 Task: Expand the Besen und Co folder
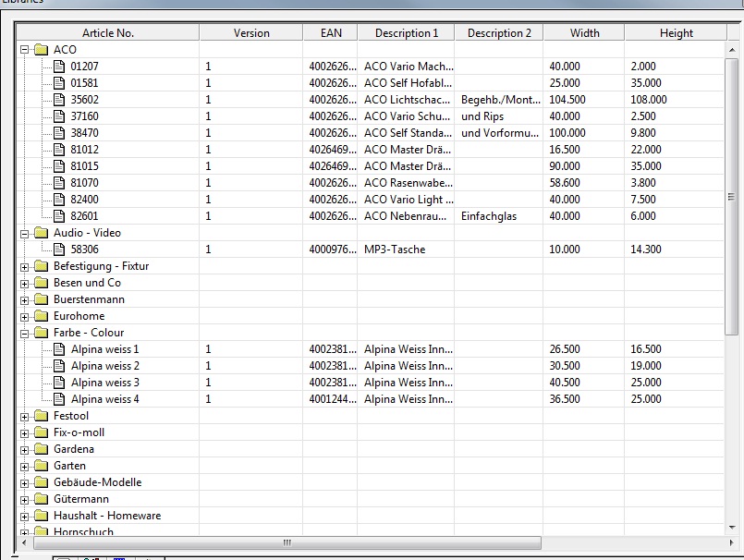[x=24, y=284]
